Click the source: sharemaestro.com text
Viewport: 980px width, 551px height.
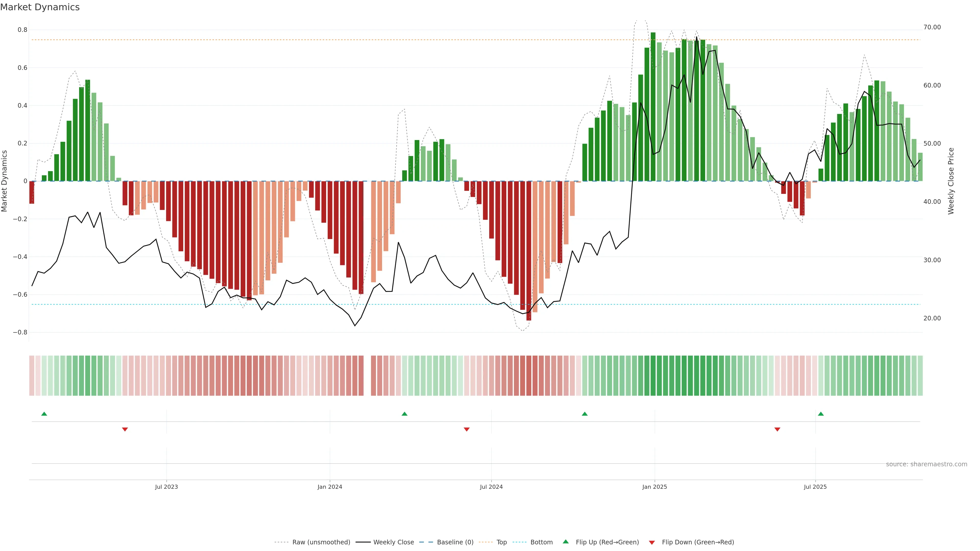(926, 464)
